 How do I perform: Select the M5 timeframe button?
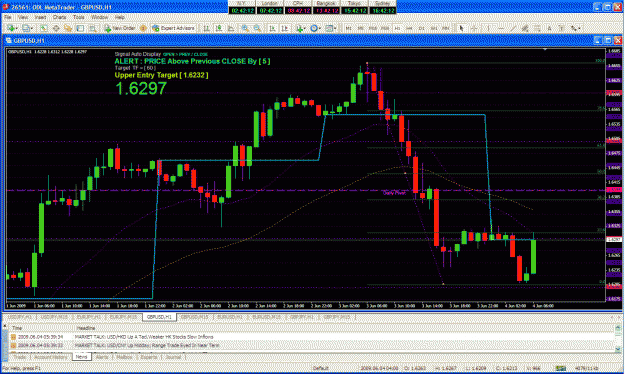[361, 28]
